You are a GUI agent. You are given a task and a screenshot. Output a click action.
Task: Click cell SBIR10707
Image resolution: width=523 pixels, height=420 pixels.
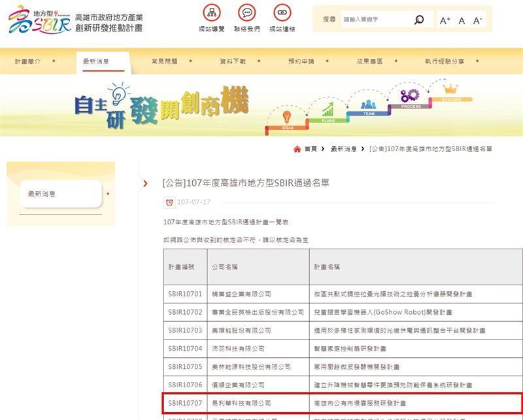185,403
